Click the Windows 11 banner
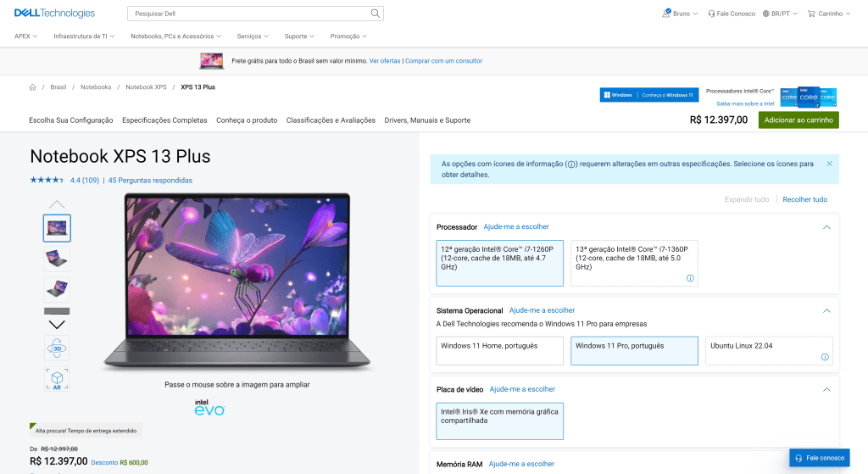The height and width of the screenshot is (474, 868). pos(648,95)
